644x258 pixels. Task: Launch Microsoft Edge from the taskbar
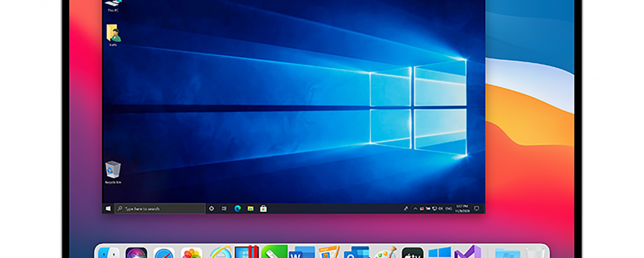click(x=238, y=208)
